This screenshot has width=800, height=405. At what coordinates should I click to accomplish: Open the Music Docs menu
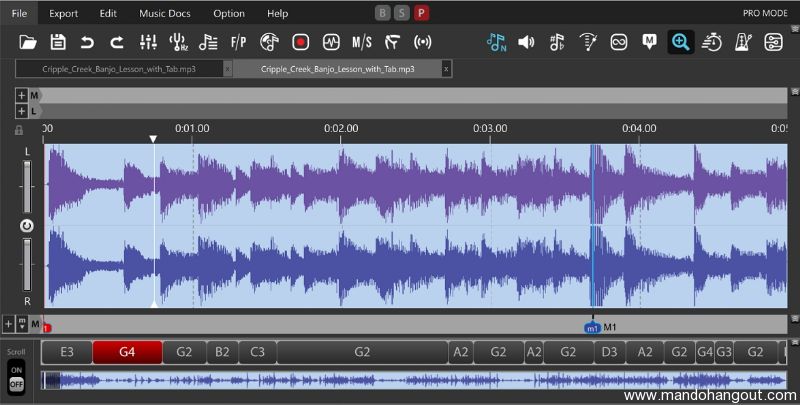pyautogui.click(x=165, y=13)
